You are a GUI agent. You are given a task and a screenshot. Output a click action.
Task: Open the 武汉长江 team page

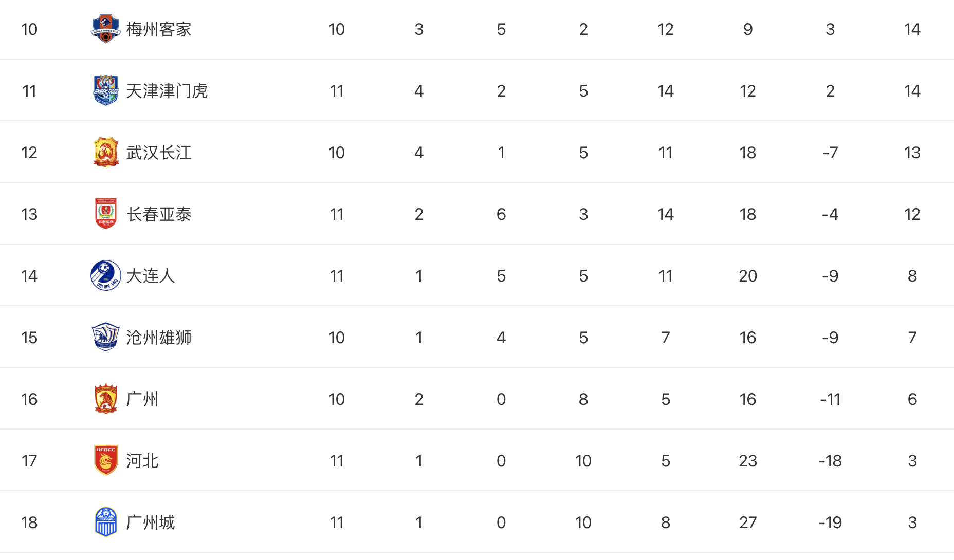159,153
